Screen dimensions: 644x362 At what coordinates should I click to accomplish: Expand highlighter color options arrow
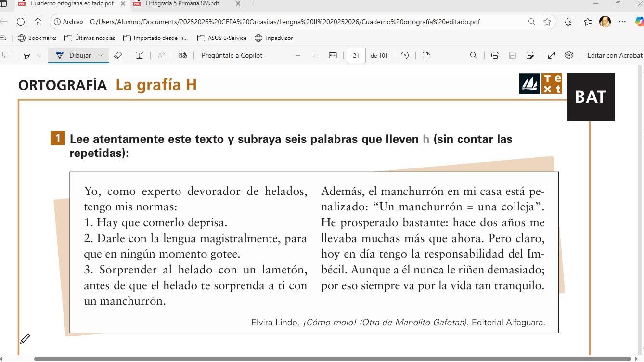[39, 55]
